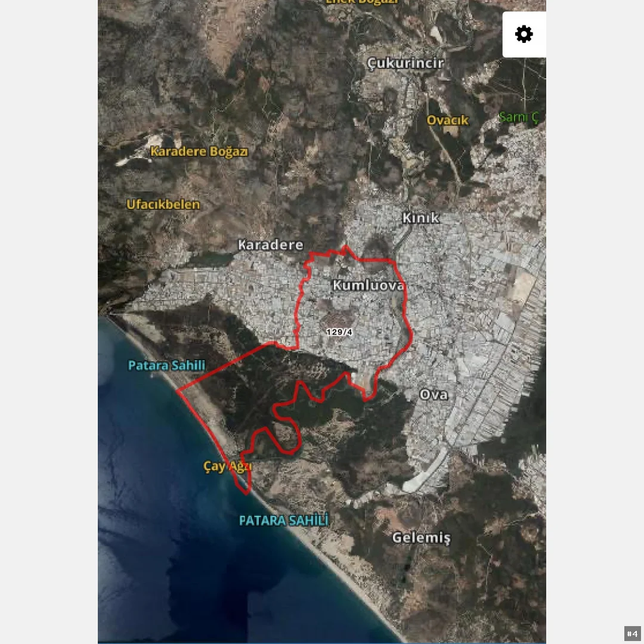
Task: Click the Ufacıkbelen label
Action: click(x=163, y=204)
